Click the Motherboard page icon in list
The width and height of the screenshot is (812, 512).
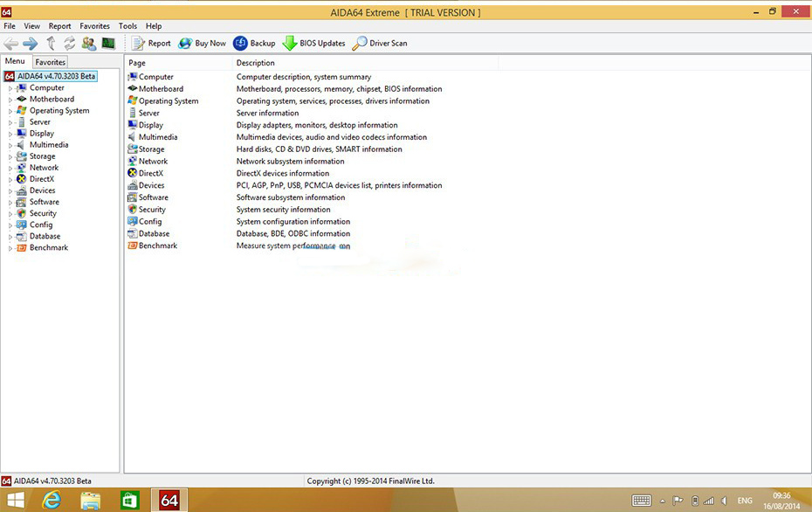[x=133, y=88]
